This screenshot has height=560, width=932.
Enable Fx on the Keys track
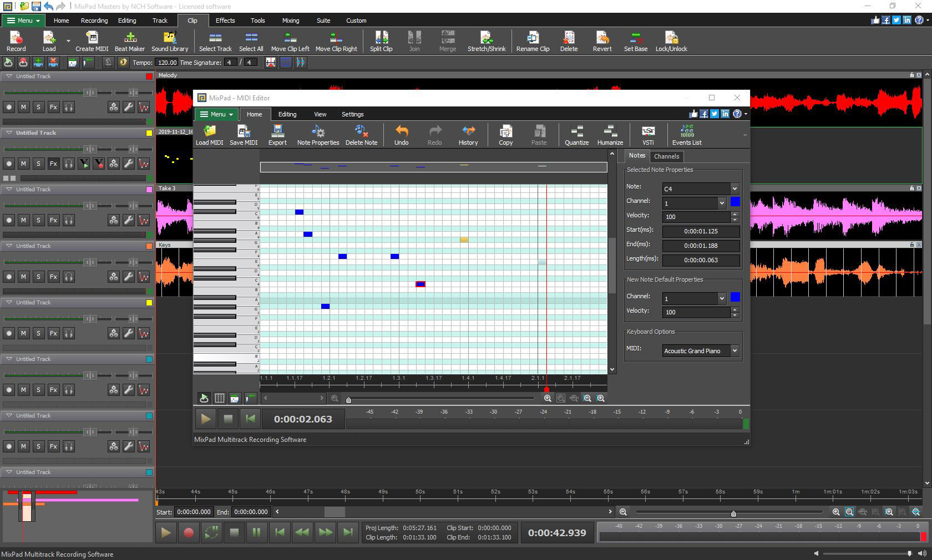point(53,276)
